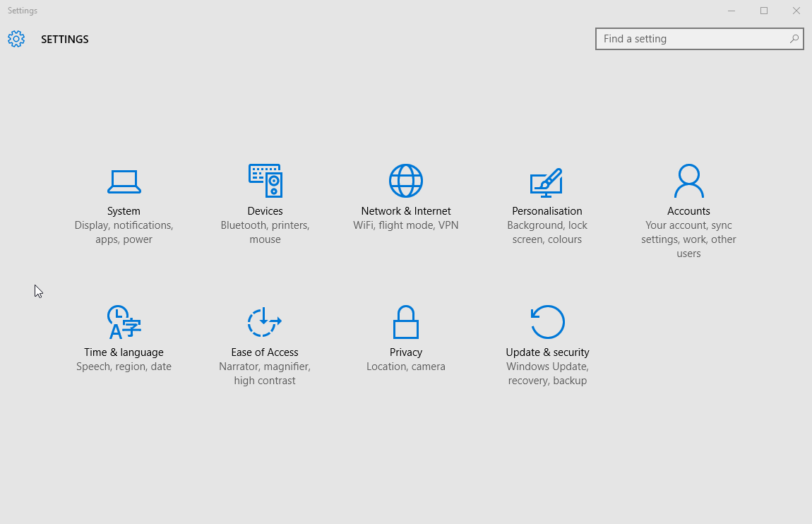Select 'Bluetooth, printers, mouse' description text
This screenshot has width=812, height=524.
265,232
